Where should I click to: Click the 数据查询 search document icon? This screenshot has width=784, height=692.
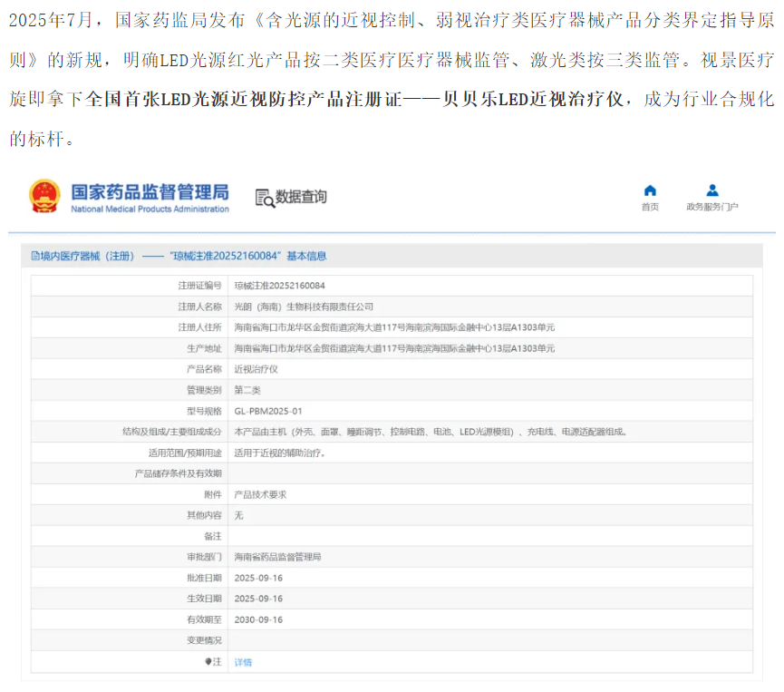click(264, 198)
